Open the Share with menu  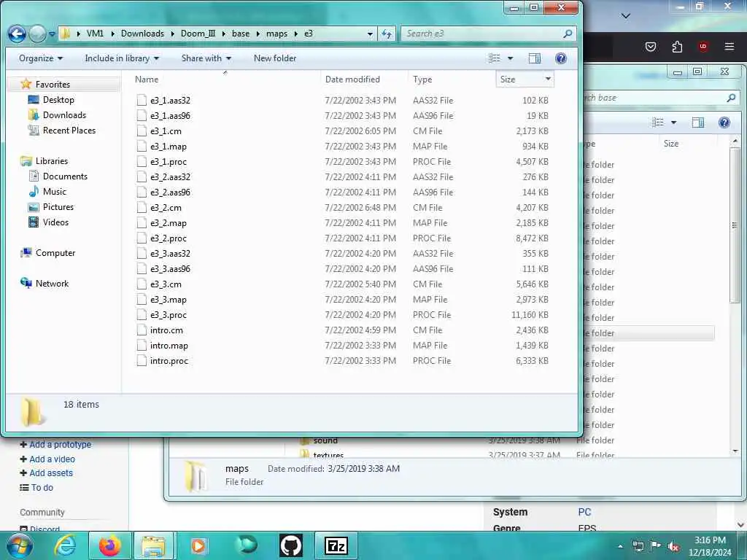click(206, 58)
